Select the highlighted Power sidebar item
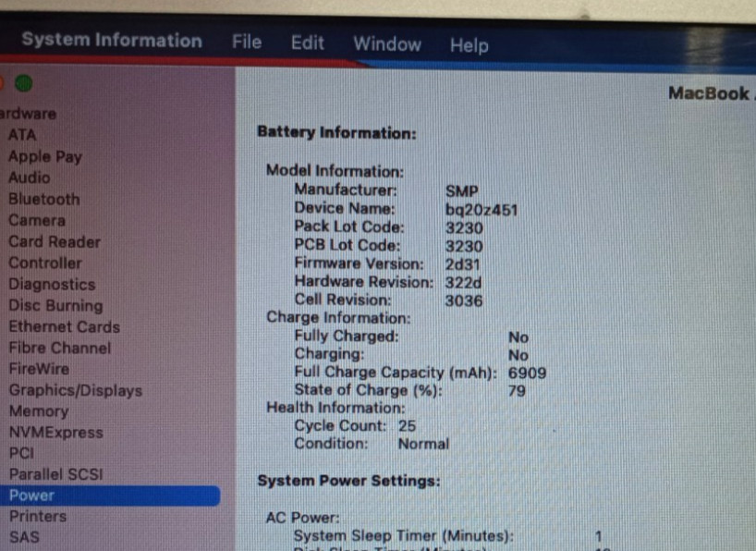This screenshot has width=756, height=551. click(x=110, y=496)
